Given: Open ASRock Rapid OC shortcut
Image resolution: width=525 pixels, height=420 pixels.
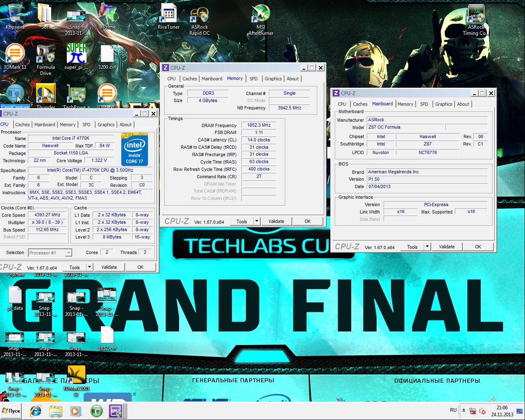Looking at the screenshot, I should click(x=200, y=20).
